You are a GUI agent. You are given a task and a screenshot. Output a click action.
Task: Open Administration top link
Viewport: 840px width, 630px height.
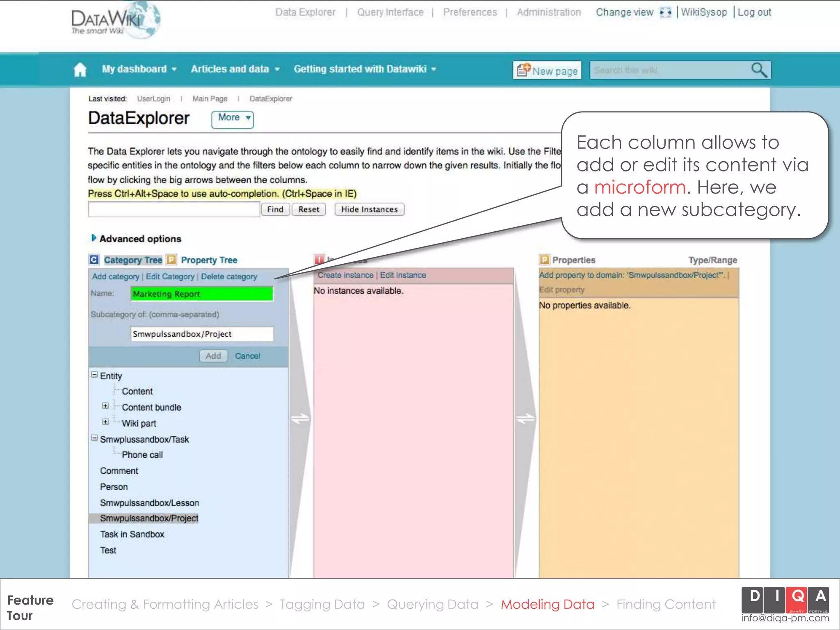(x=549, y=12)
